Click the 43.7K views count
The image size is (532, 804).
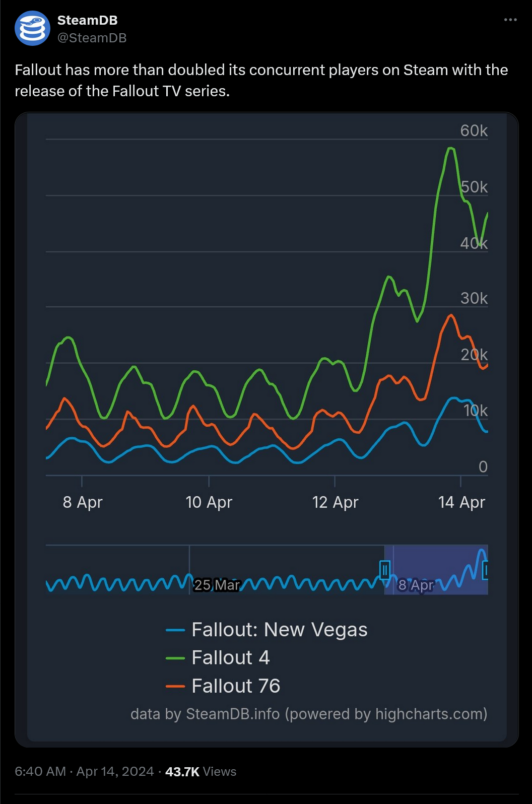point(181,771)
